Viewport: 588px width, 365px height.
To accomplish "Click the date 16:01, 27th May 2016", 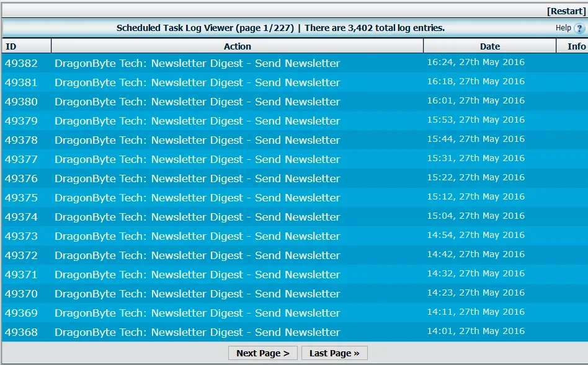I will click(476, 100).
